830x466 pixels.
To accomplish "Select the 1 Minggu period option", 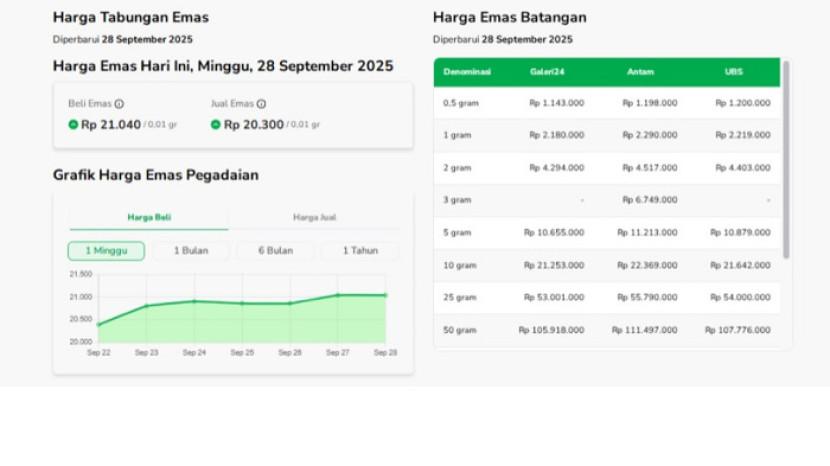I will [x=106, y=251].
